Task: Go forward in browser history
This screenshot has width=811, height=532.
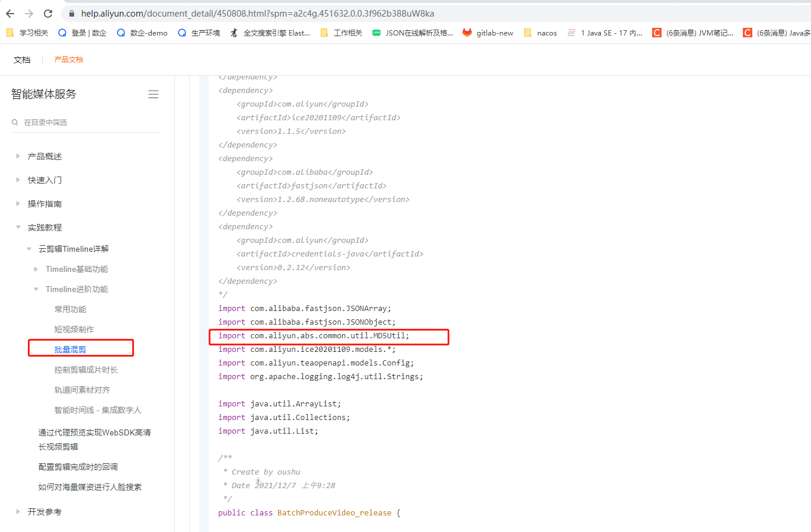Action: [29, 13]
